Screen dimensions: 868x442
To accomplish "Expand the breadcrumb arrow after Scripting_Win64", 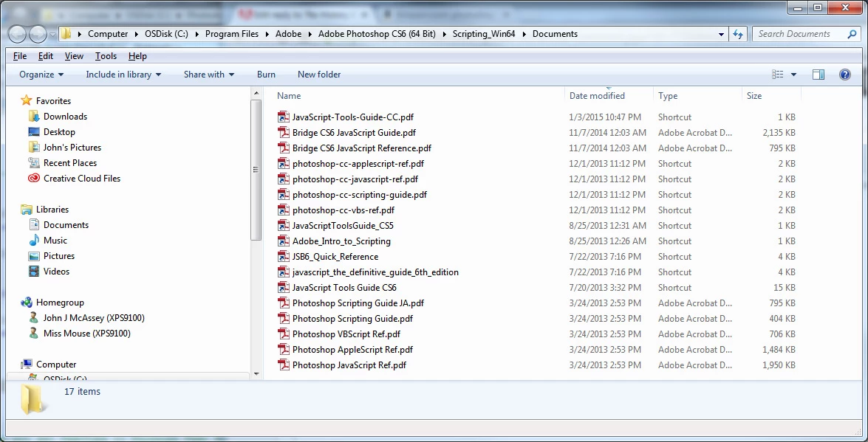I will (x=524, y=34).
